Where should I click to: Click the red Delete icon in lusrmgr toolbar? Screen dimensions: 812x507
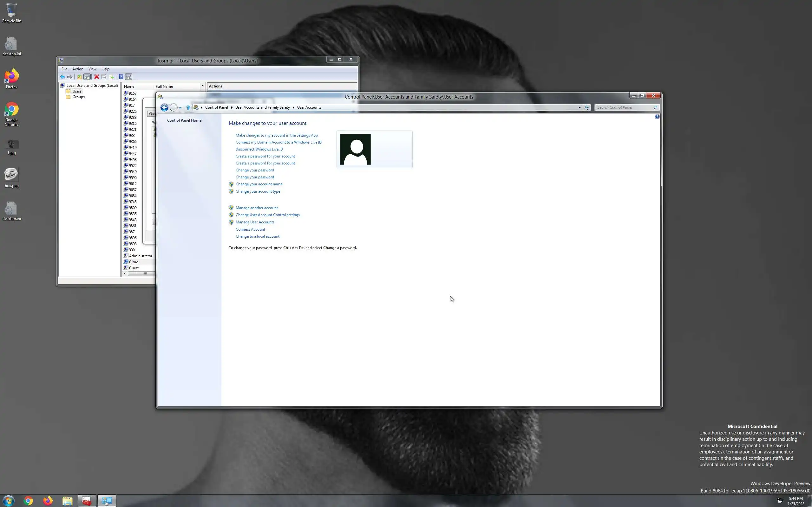tap(96, 77)
